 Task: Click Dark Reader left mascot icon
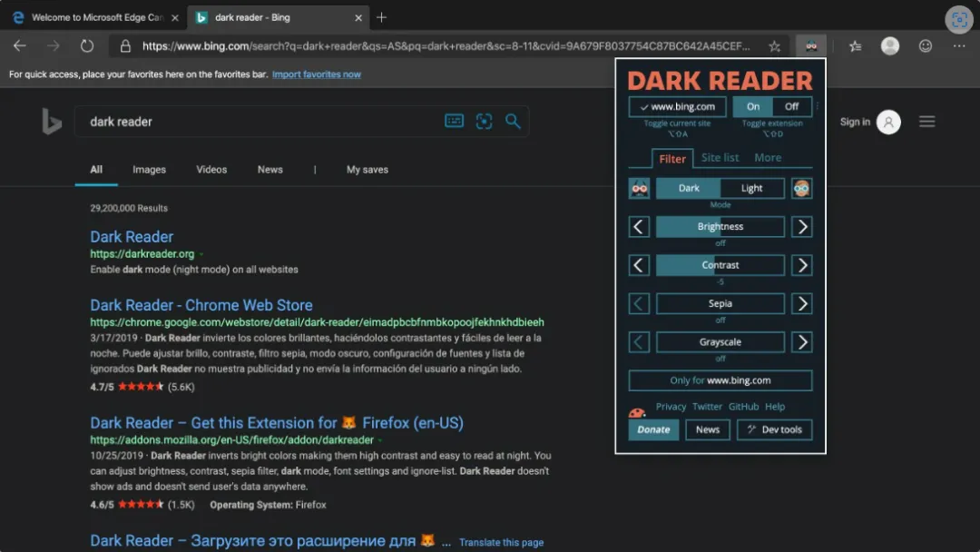coord(639,188)
